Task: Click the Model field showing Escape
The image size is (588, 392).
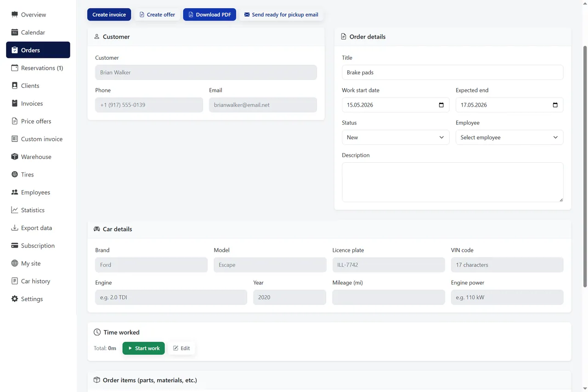Action: (x=270, y=265)
